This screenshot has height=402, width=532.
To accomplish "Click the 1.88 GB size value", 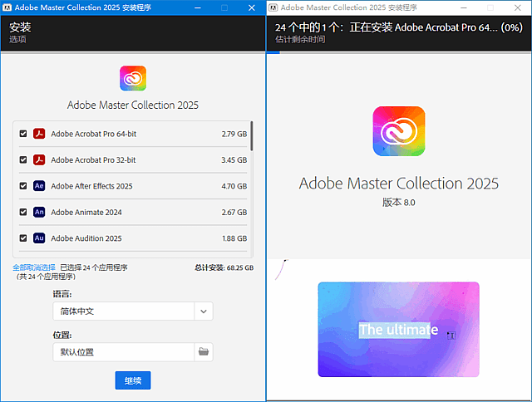I will tap(234, 238).
